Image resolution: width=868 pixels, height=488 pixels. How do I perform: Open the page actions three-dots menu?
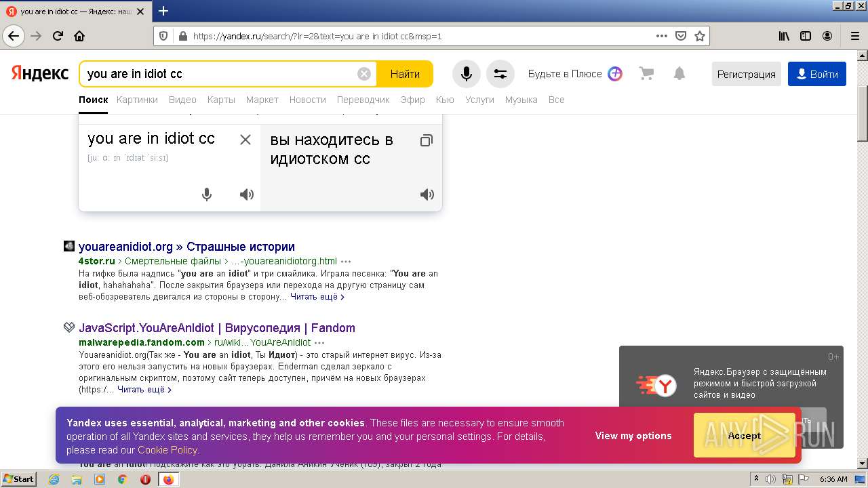coord(662,36)
